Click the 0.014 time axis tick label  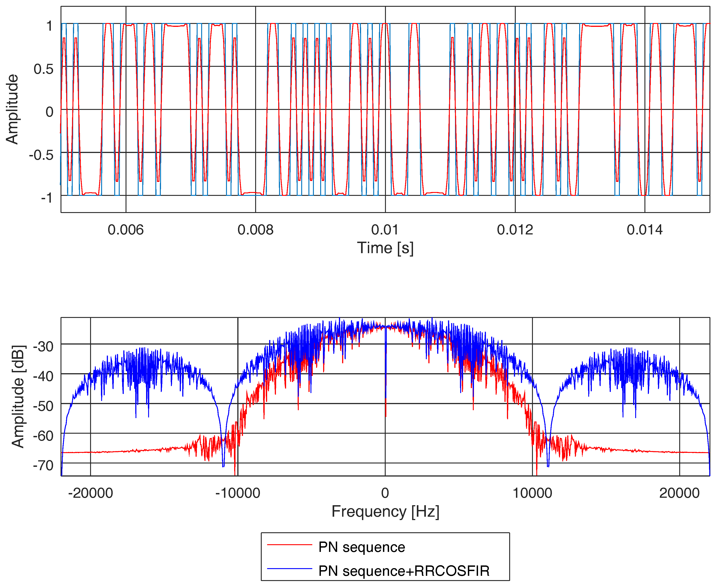(x=644, y=230)
